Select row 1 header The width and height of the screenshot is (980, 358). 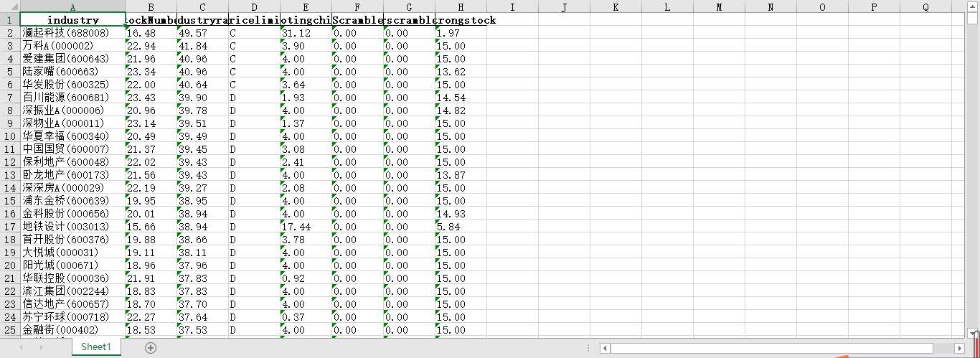tap(10, 19)
